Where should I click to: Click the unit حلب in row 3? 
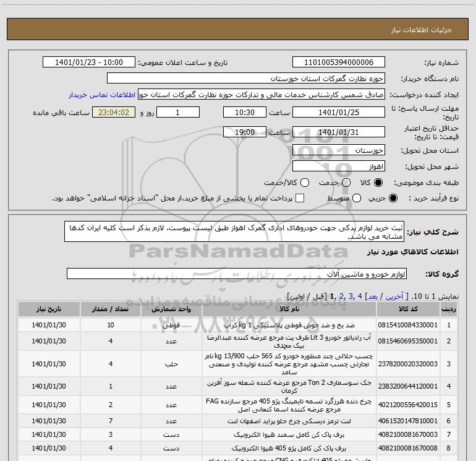[171, 364]
